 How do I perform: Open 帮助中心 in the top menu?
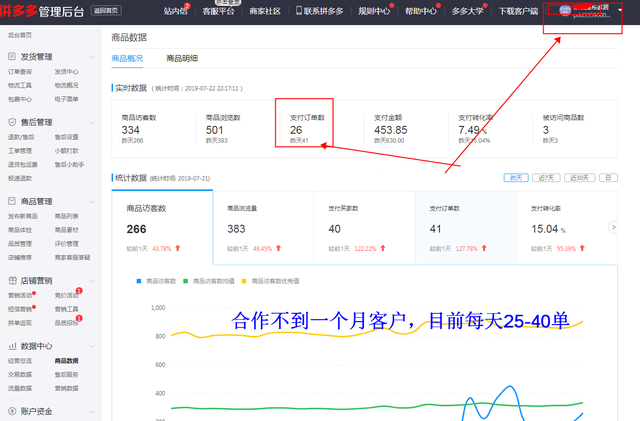[421, 11]
